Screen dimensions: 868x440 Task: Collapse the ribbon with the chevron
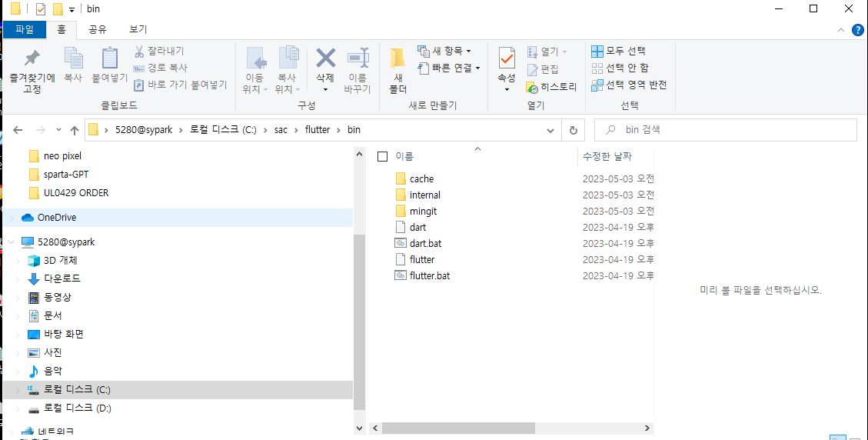[x=841, y=30]
